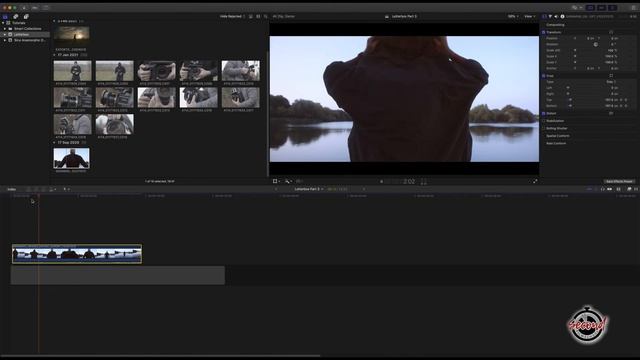This screenshot has height=360, width=640.
Task: Click the Import Media toolbar icon
Action: pos(24,8)
